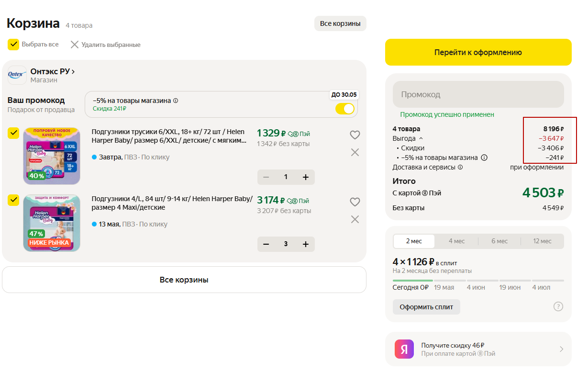Click the 'Скидка 241₽' promo text
588x373 pixels.
point(110,109)
